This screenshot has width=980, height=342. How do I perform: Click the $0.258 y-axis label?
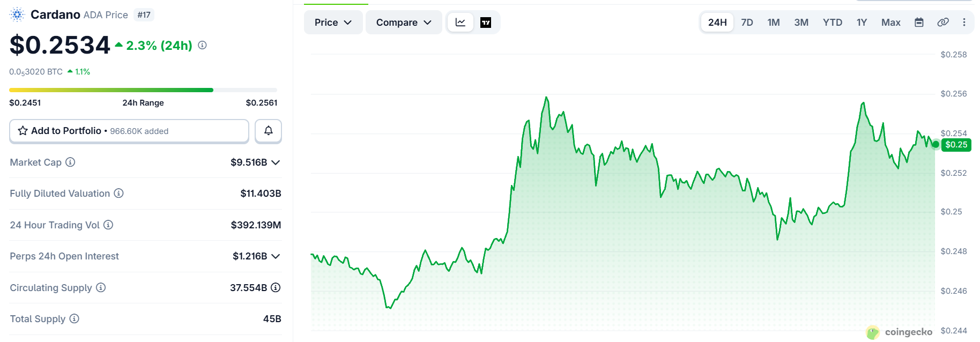pyautogui.click(x=954, y=55)
